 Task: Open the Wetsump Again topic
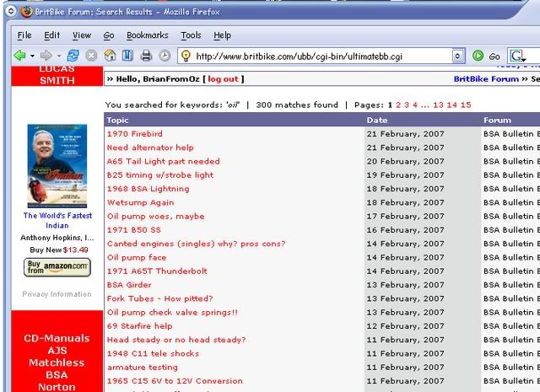click(x=141, y=202)
